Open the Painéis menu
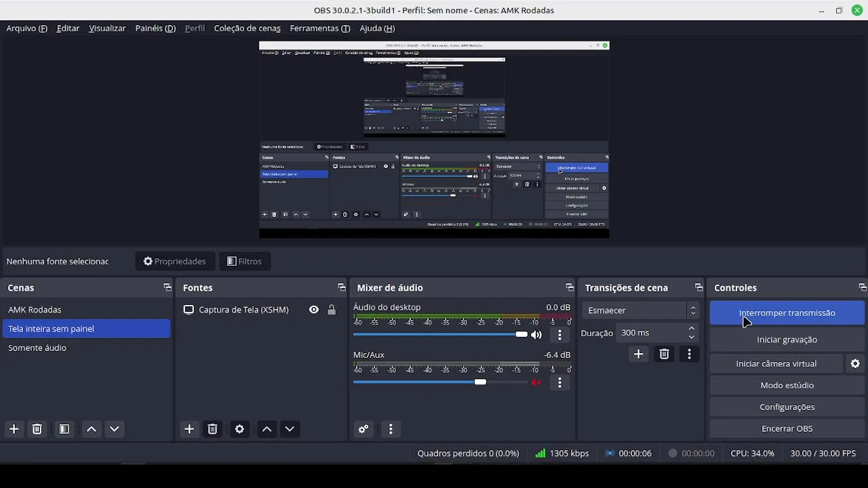The width and height of the screenshot is (868, 488). 155,28
